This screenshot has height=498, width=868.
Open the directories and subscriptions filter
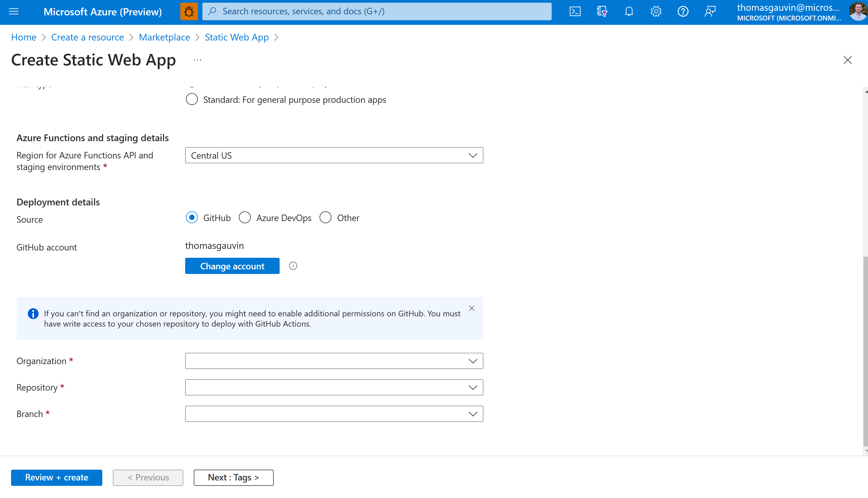[x=602, y=11]
